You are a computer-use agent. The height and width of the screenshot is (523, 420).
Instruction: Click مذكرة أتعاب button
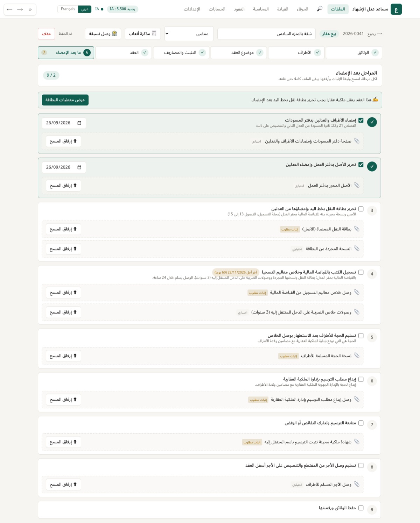tap(143, 34)
